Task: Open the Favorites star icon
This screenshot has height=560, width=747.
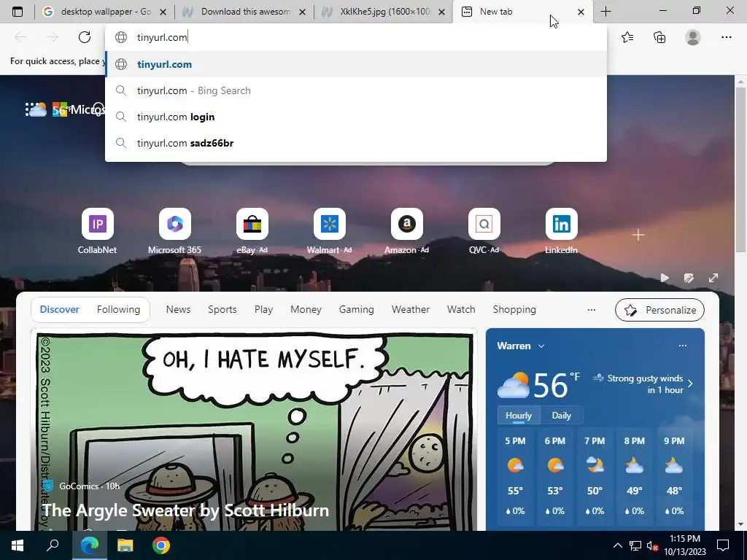Action: 627,37
